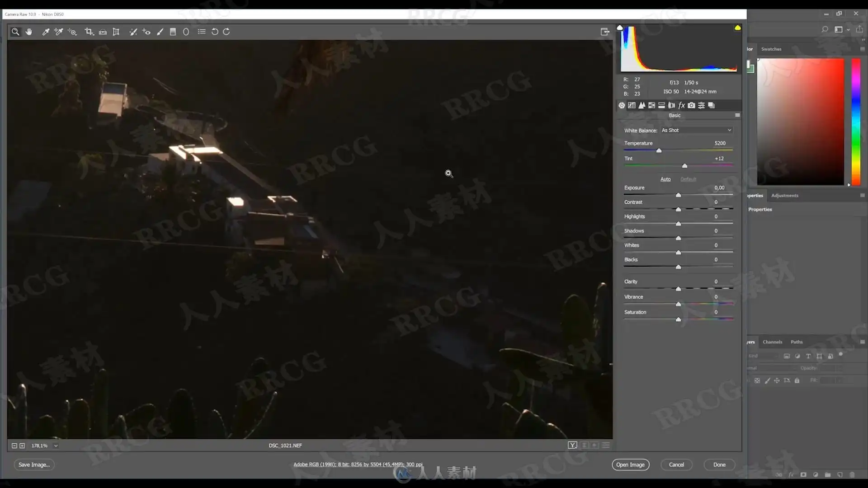Open the Tone Curve panel tab
The width and height of the screenshot is (868, 488).
[632, 105]
